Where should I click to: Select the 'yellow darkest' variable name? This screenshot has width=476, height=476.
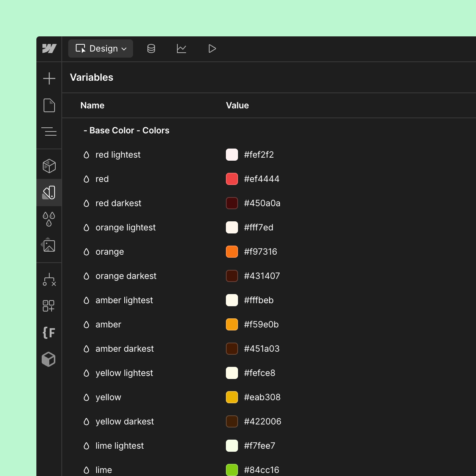pyautogui.click(x=125, y=421)
